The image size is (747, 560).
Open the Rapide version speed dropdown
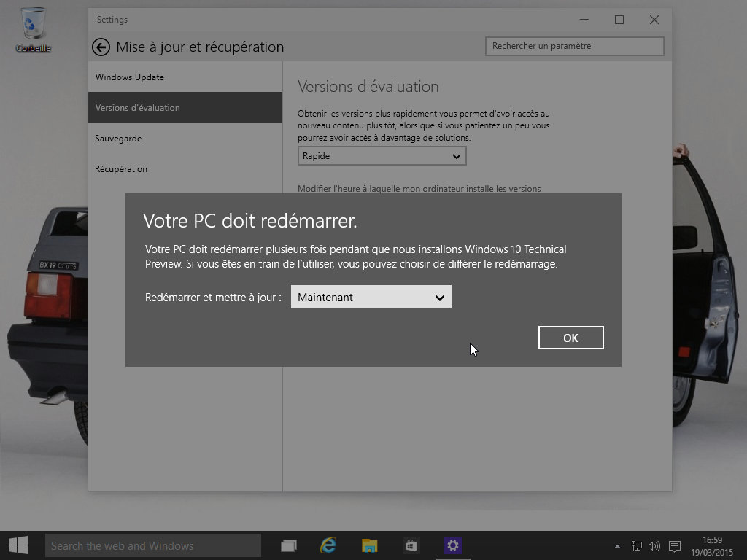(x=382, y=156)
